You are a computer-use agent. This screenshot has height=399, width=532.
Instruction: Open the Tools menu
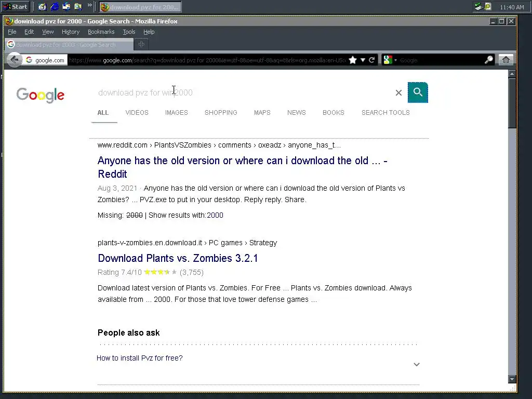click(129, 32)
